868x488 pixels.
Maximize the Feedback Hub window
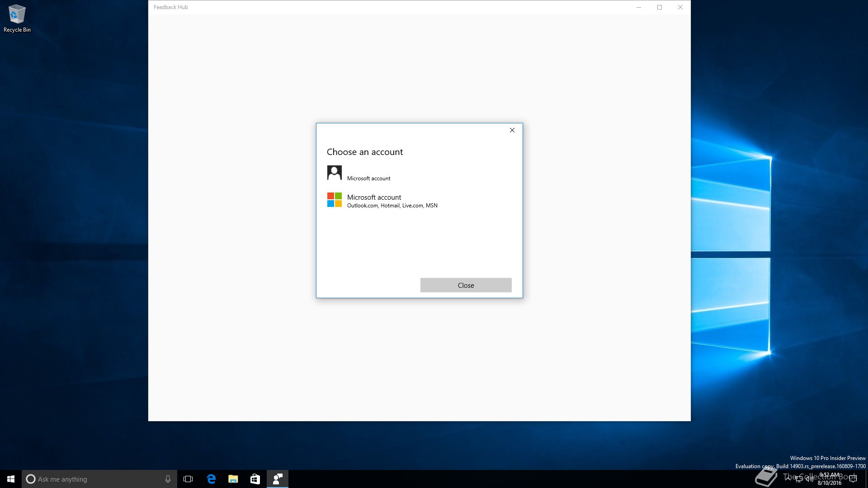pyautogui.click(x=660, y=7)
